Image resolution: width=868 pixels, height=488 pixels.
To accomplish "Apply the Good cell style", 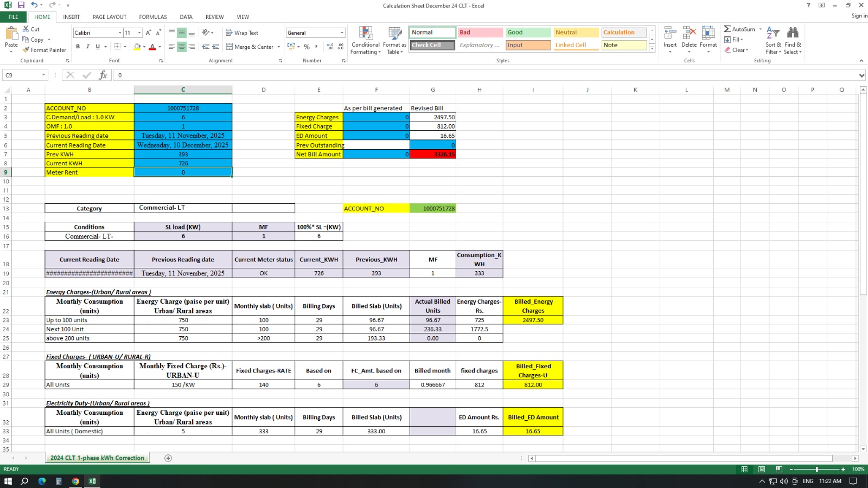I will [x=527, y=33].
